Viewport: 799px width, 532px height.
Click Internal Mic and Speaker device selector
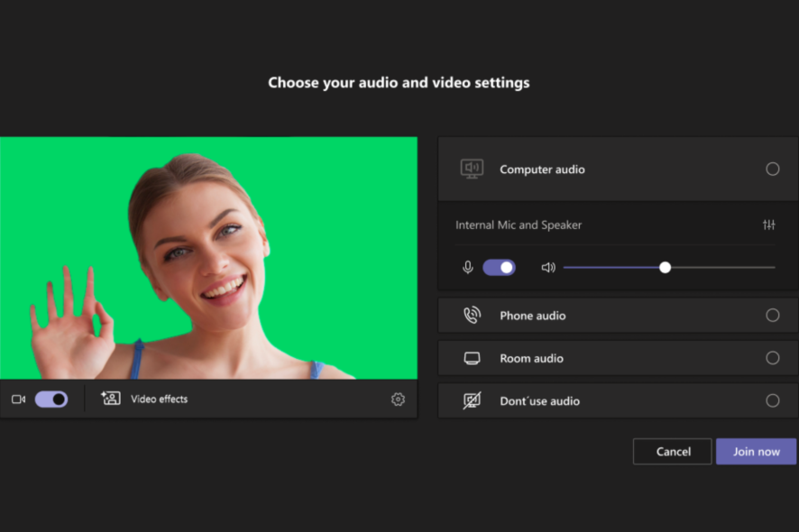tap(518, 225)
